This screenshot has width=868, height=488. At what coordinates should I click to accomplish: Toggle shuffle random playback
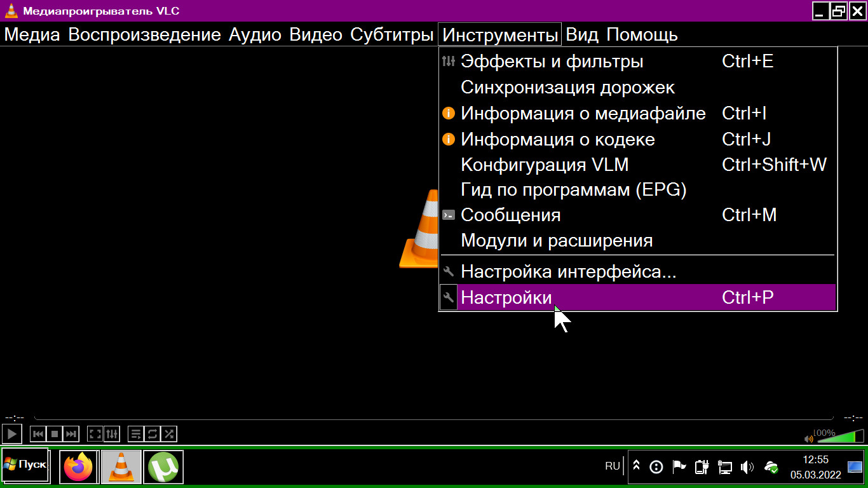click(169, 434)
